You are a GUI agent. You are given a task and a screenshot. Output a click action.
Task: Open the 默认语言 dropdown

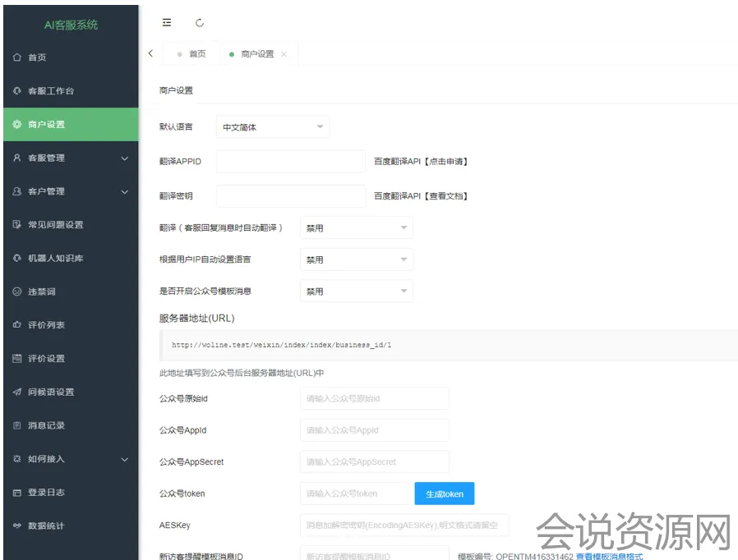273,127
